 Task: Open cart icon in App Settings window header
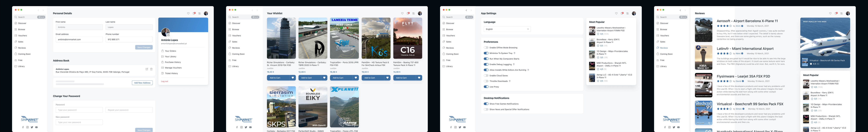point(622,14)
